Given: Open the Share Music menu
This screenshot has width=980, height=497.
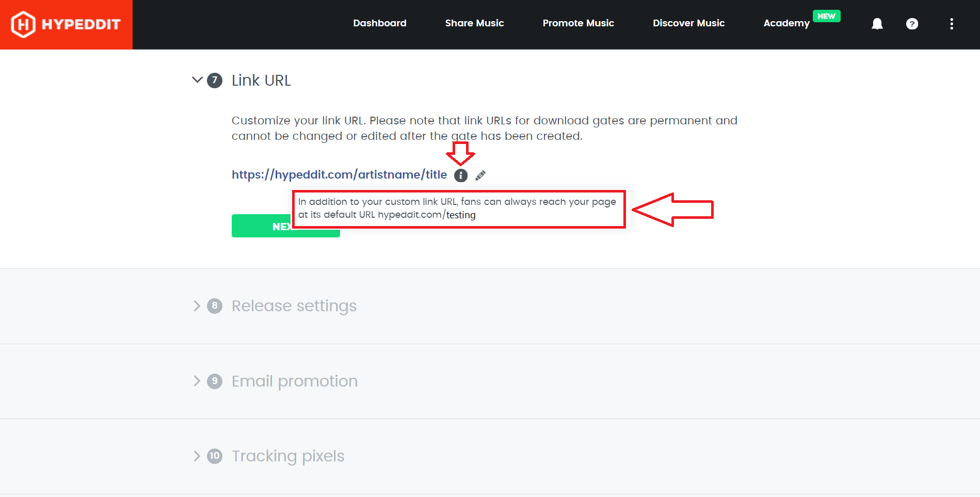Looking at the screenshot, I should (x=474, y=23).
